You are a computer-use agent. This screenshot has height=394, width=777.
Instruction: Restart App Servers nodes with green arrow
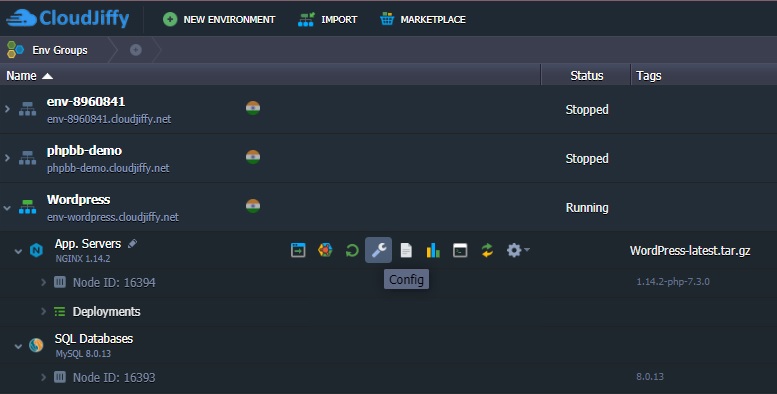click(x=352, y=250)
